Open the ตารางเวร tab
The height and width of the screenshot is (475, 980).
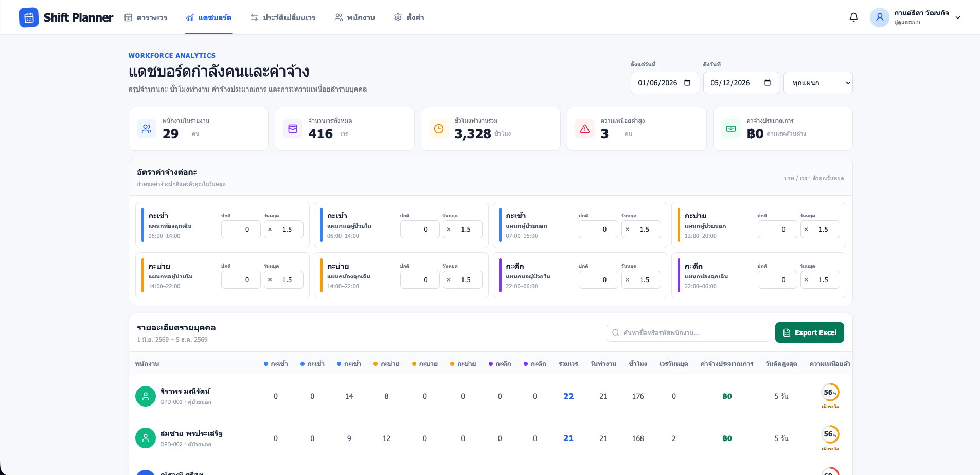coord(146,17)
